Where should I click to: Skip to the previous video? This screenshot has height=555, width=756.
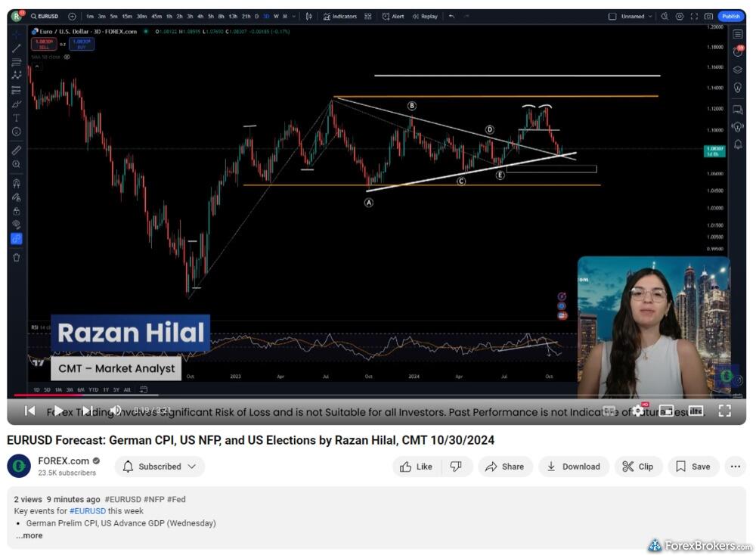pyautogui.click(x=30, y=411)
